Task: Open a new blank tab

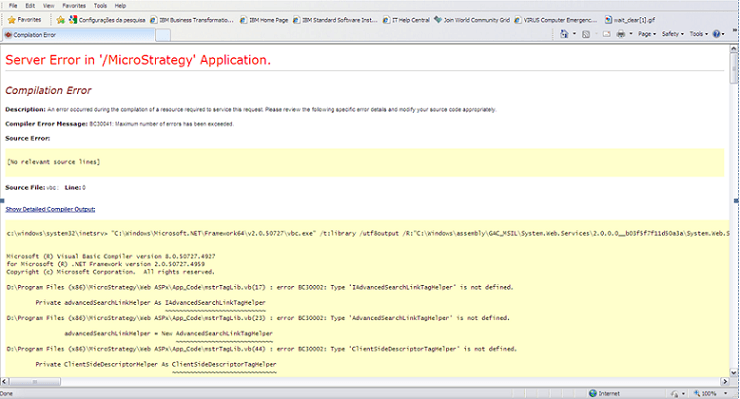Action: pos(163,35)
